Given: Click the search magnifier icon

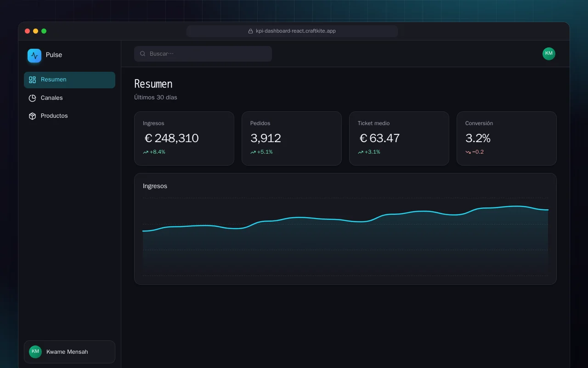Looking at the screenshot, I should (x=143, y=54).
